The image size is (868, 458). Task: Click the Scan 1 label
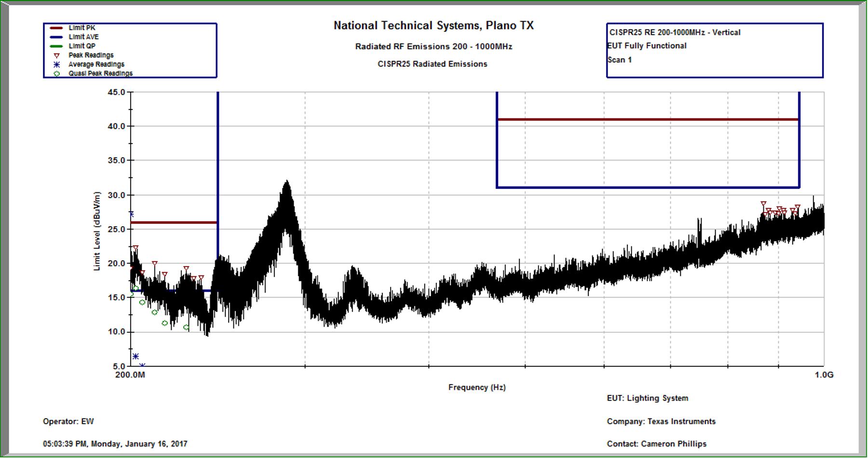(x=620, y=60)
